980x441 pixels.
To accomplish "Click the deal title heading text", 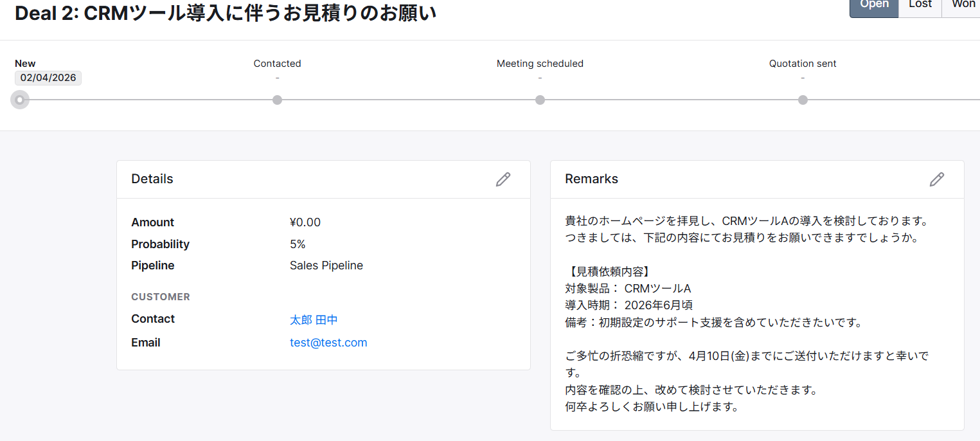I will [x=226, y=13].
